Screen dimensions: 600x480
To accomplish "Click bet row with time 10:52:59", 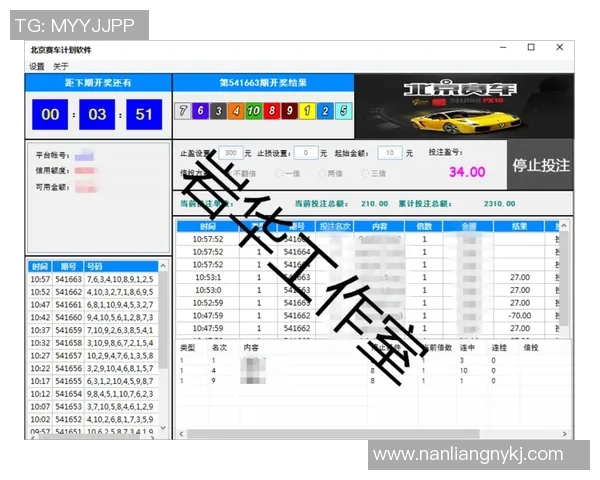I will tap(368, 303).
